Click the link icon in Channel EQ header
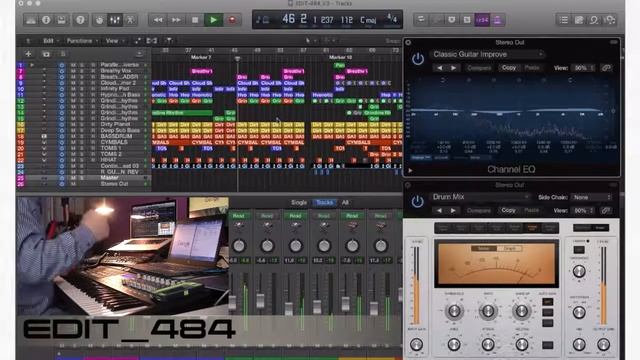This screenshot has height=360, width=640. [606, 68]
